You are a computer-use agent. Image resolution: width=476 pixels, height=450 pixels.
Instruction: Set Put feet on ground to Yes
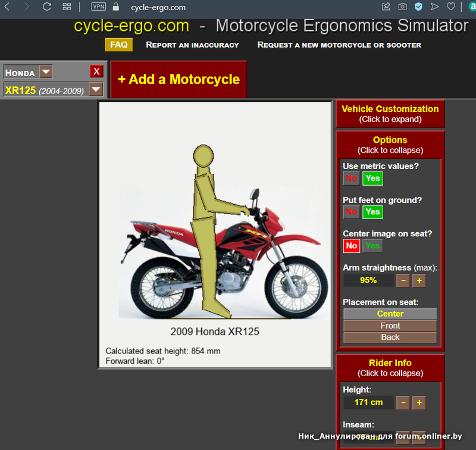point(372,212)
